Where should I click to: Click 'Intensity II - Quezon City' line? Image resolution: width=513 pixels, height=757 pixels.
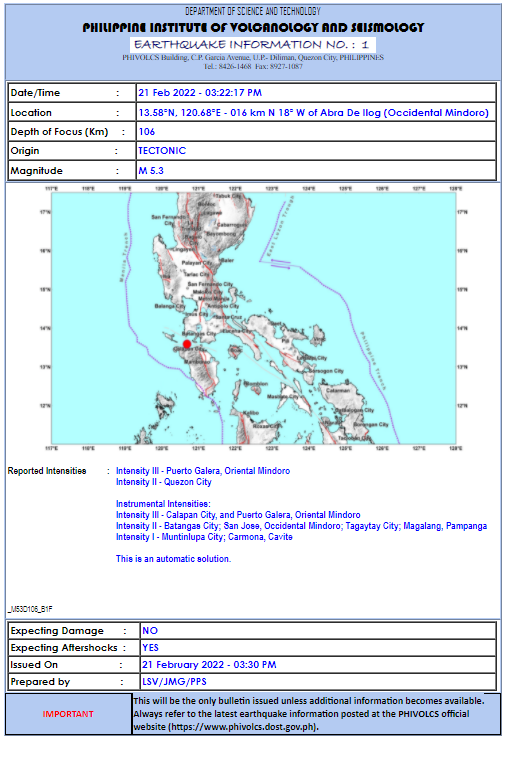[164, 482]
